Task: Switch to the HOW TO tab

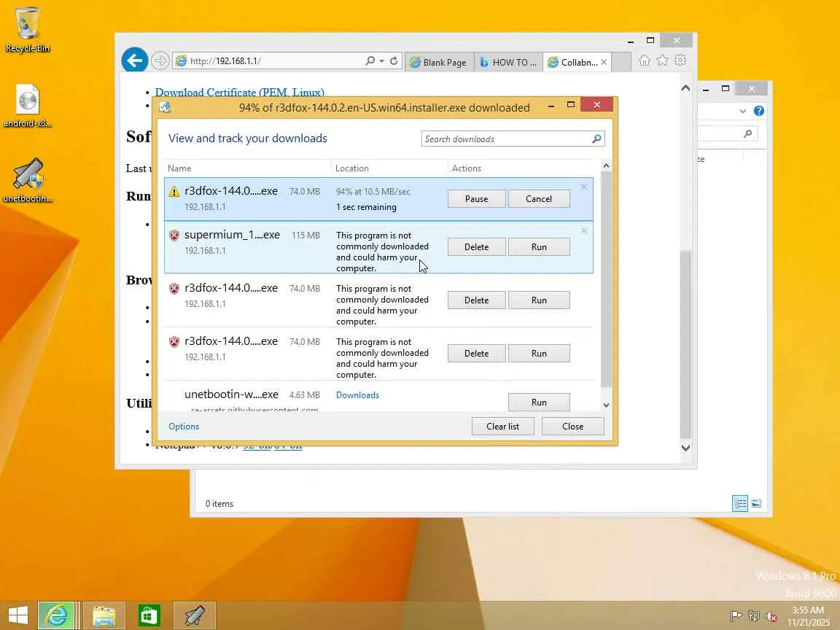Action: (x=508, y=62)
